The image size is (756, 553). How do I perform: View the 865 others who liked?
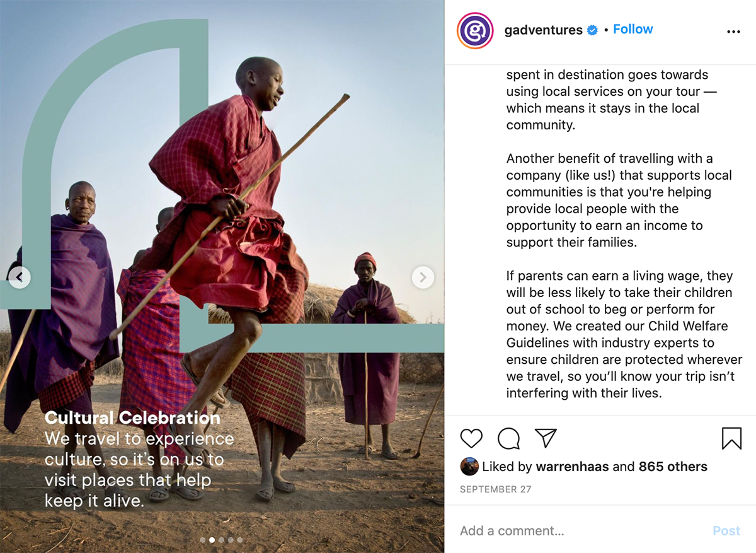(673, 467)
